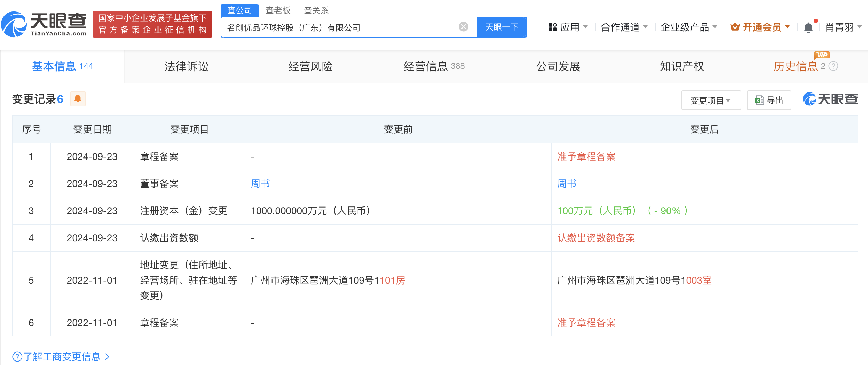Clear the company search field

463,27
